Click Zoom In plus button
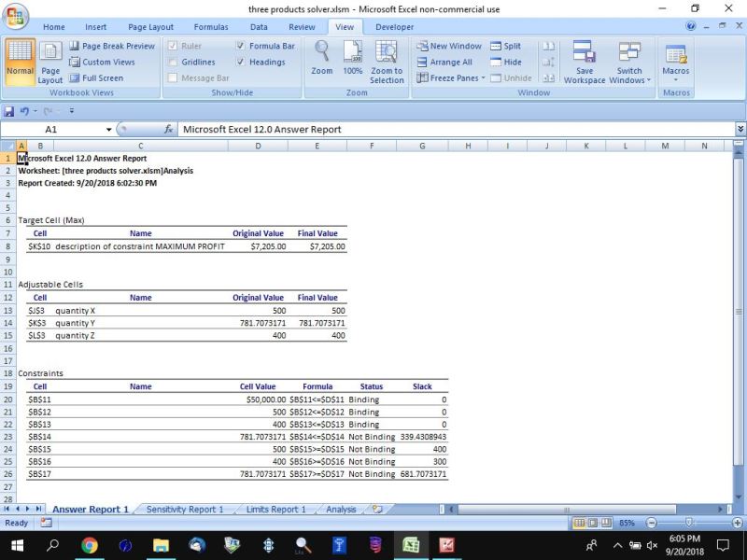This screenshot has width=747, height=560. tap(738, 523)
